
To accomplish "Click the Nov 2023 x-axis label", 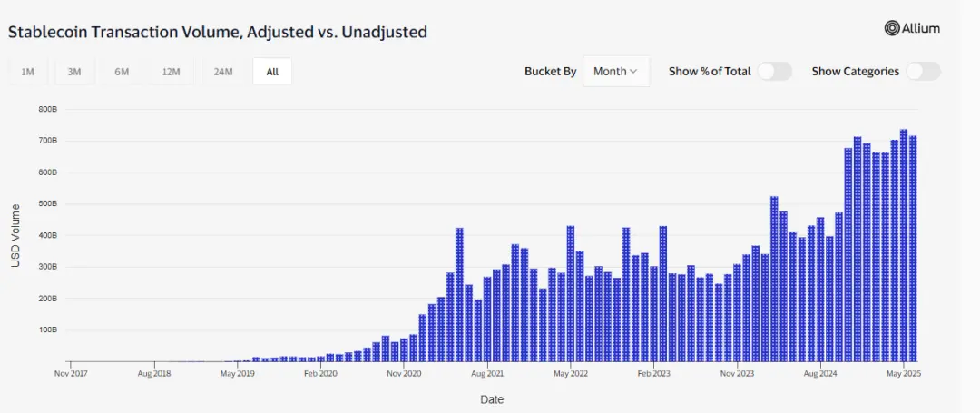I will coord(737,373).
